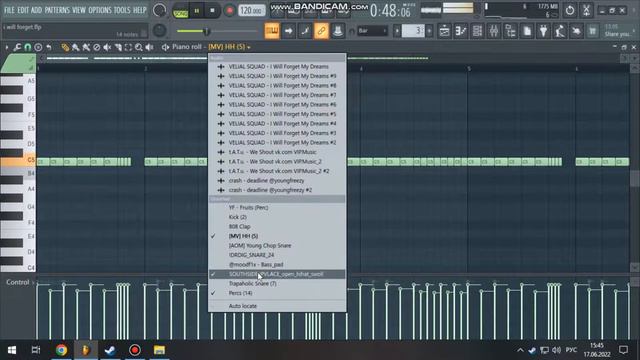Select Kick (2) from channel list
The width and height of the screenshot is (640, 360).
(x=277, y=217)
